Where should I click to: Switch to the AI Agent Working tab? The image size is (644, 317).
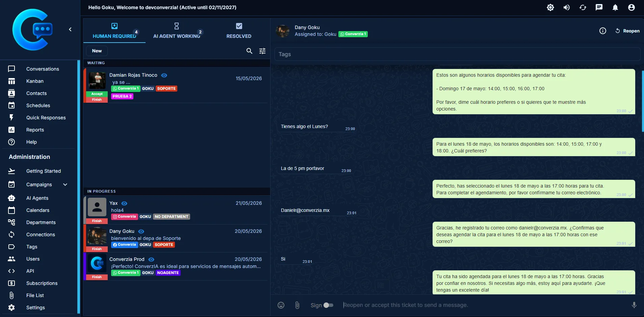(x=177, y=31)
